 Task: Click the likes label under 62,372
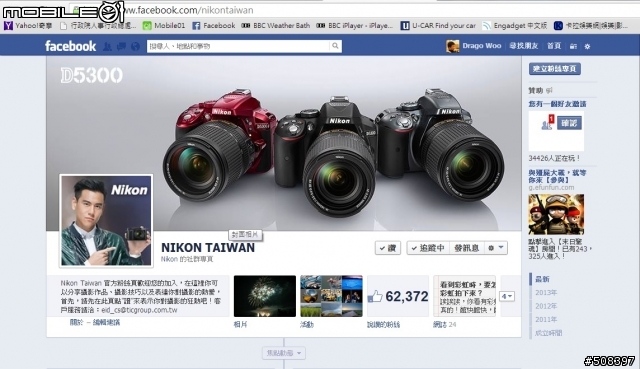coord(384,325)
